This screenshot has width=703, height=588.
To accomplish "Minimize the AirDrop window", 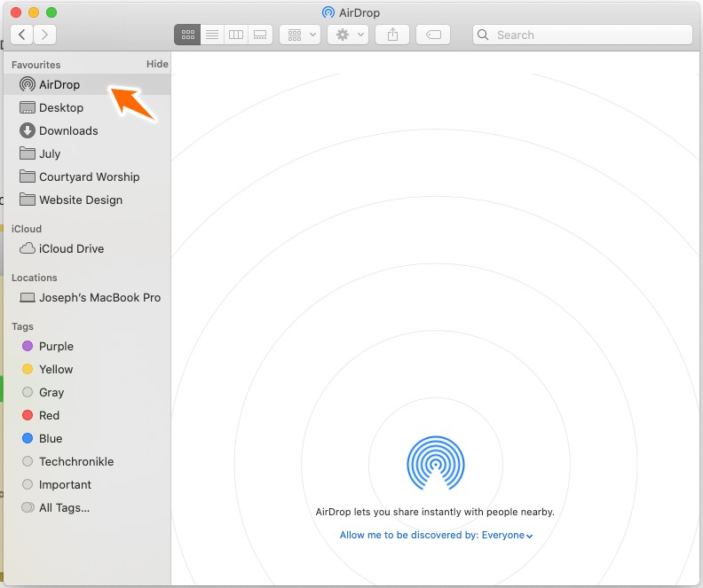I will click(34, 12).
